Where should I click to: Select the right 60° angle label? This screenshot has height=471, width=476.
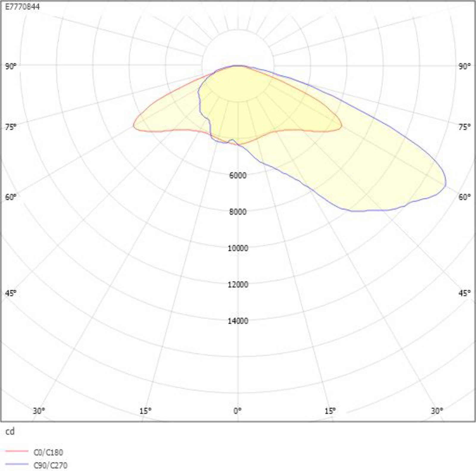point(464,197)
